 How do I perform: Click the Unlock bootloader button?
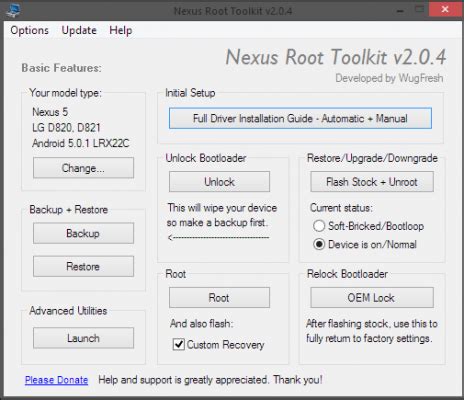coord(219,182)
